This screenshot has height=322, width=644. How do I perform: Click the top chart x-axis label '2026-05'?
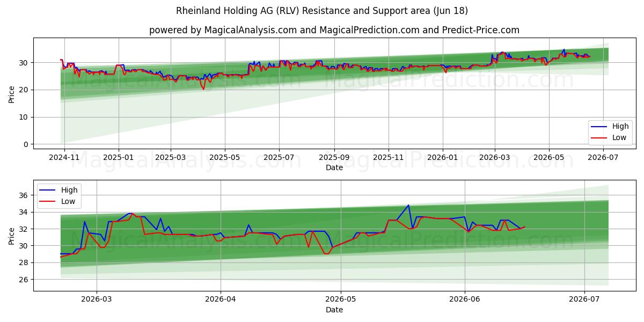point(548,158)
